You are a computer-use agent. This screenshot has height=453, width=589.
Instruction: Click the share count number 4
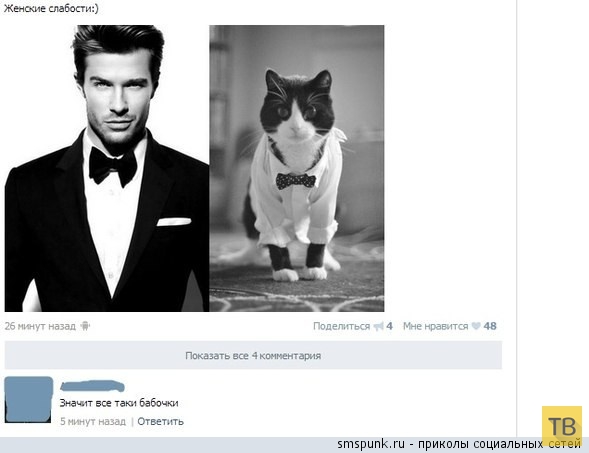point(389,326)
